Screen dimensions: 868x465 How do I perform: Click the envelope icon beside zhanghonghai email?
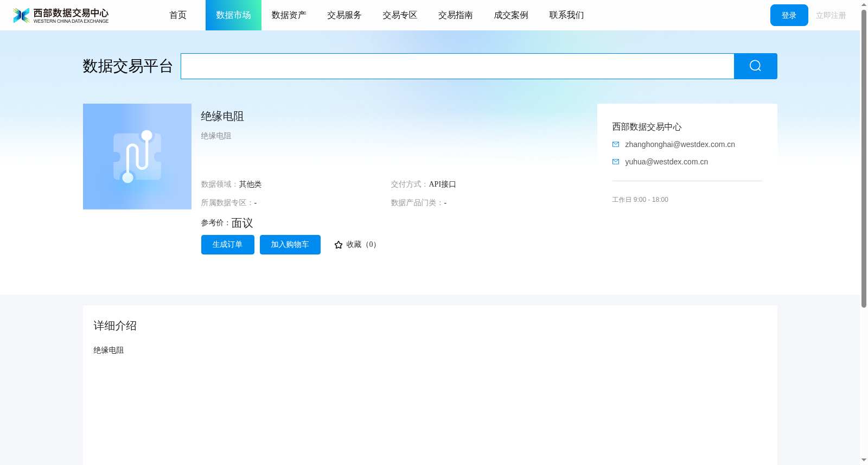pos(616,144)
